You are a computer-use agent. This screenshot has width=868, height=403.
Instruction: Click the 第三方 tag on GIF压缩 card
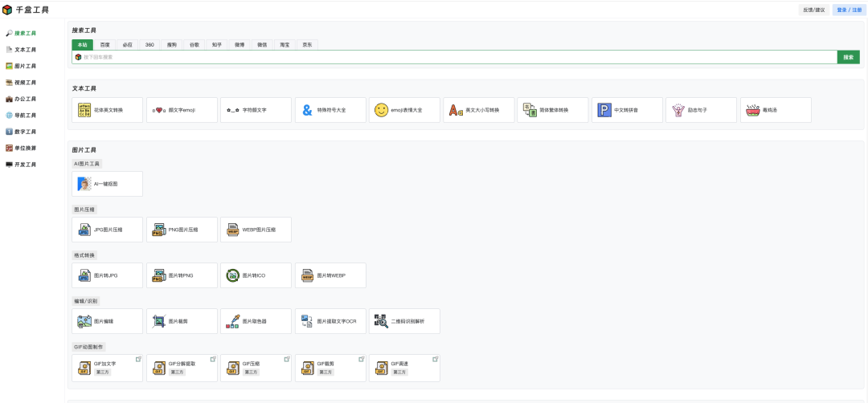[252, 372]
